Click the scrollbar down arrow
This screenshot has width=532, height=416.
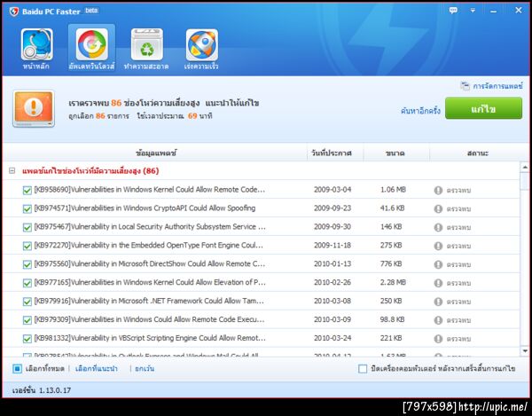(x=525, y=351)
